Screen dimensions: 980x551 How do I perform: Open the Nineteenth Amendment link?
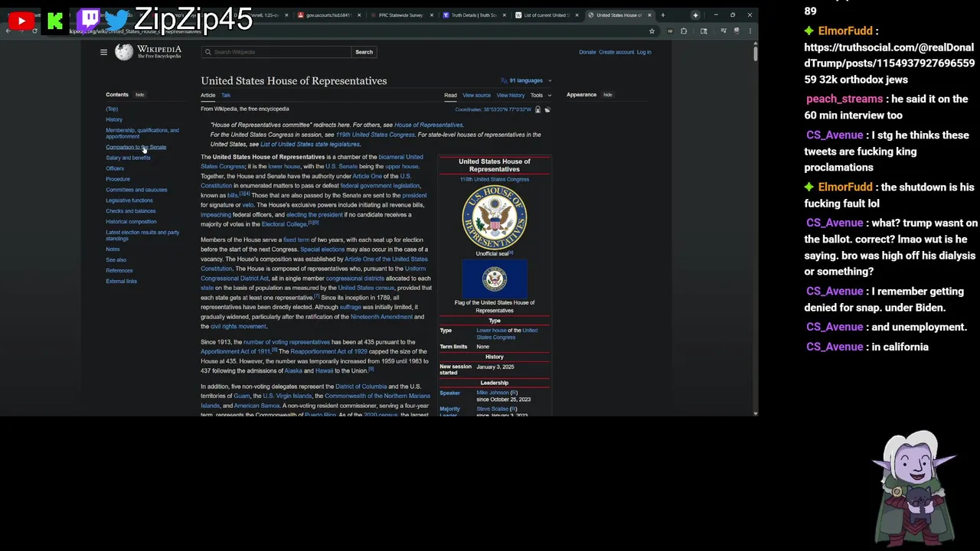click(381, 317)
